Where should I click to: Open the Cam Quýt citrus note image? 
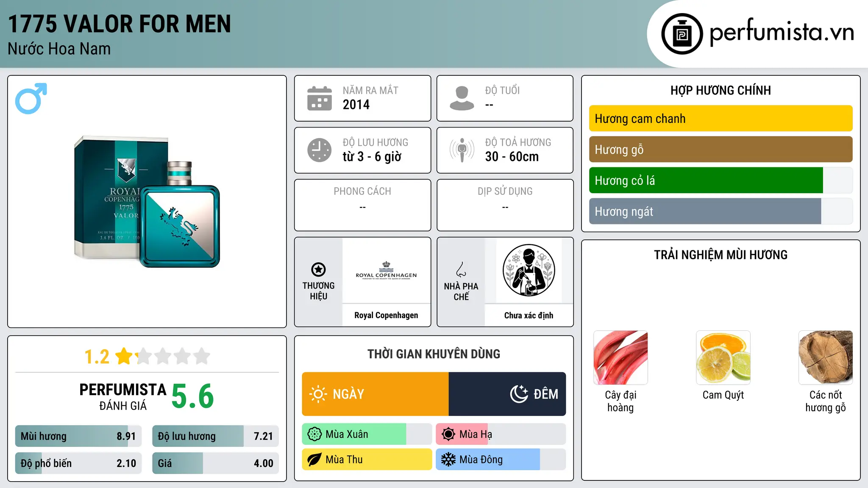click(723, 358)
